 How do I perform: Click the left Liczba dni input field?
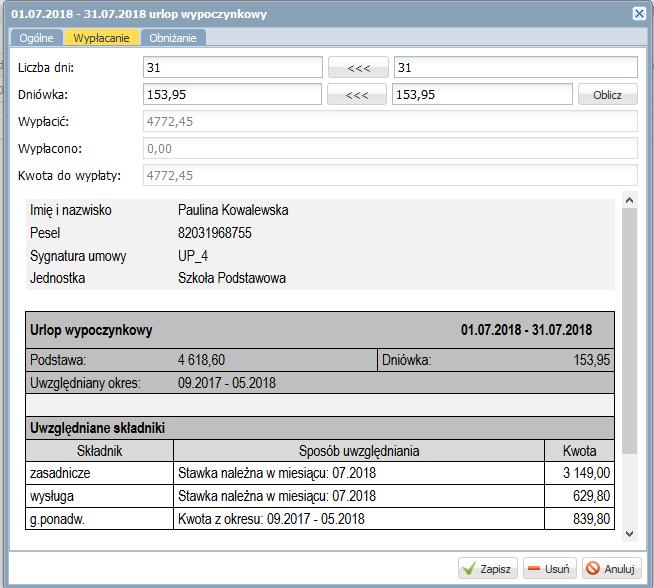[x=233, y=67]
